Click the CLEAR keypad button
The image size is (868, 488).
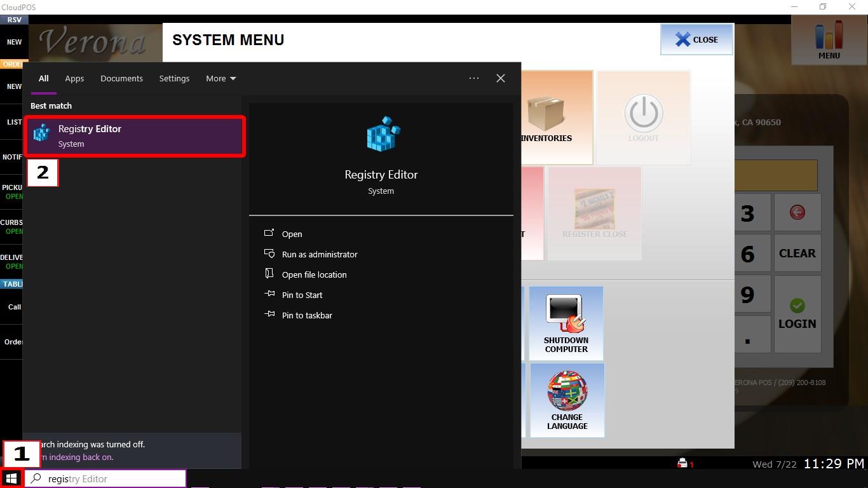pyautogui.click(x=797, y=253)
